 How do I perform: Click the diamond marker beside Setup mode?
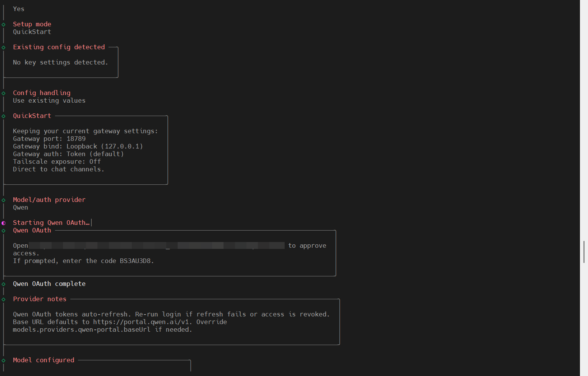(3, 24)
